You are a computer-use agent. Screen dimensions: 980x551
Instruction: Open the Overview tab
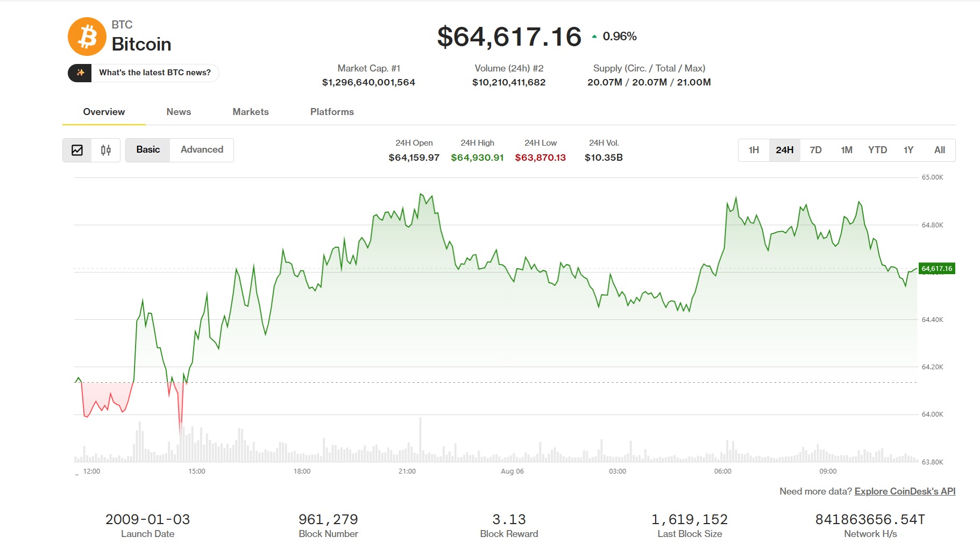[104, 112]
